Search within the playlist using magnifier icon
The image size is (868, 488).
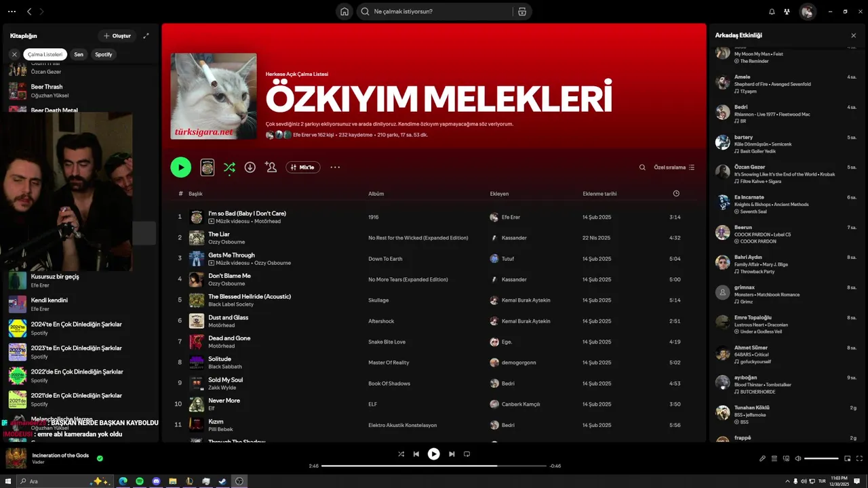(x=642, y=167)
